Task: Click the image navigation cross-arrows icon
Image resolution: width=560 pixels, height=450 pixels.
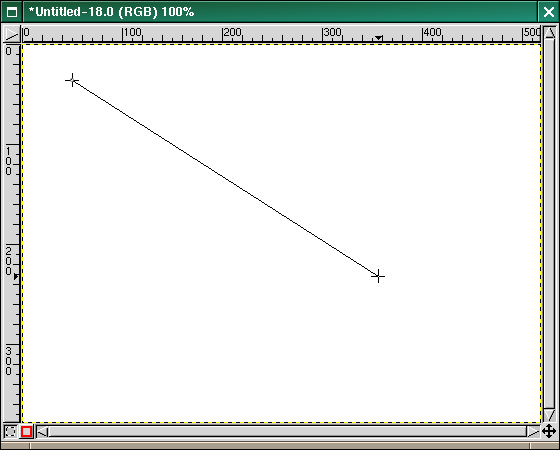Action: (x=549, y=431)
